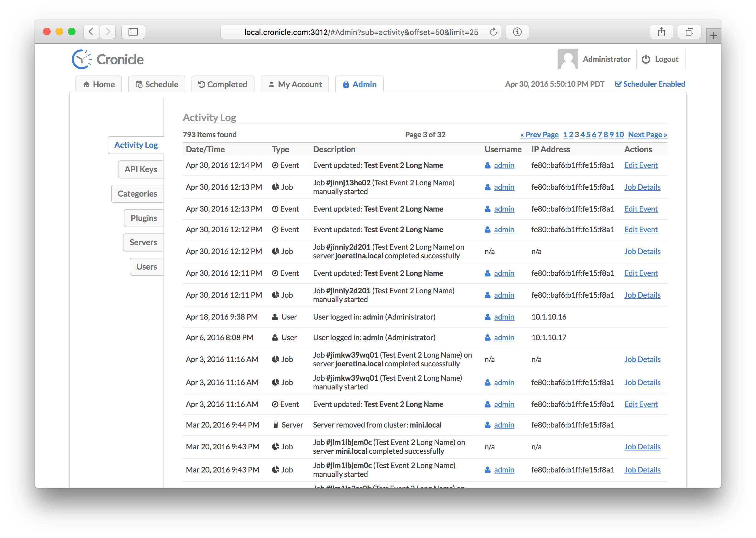Open the My Account tab
The height and width of the screenshot is (538, 756).
[x=295, y=85]
